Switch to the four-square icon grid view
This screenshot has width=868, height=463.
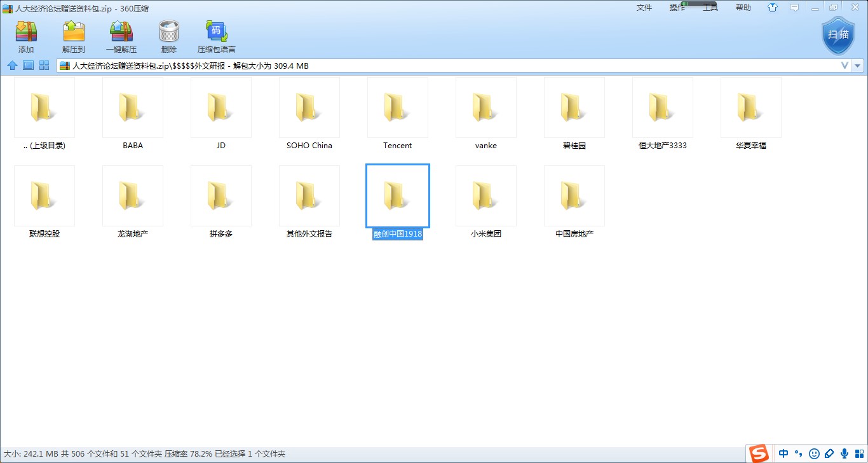tap(44, 66)
